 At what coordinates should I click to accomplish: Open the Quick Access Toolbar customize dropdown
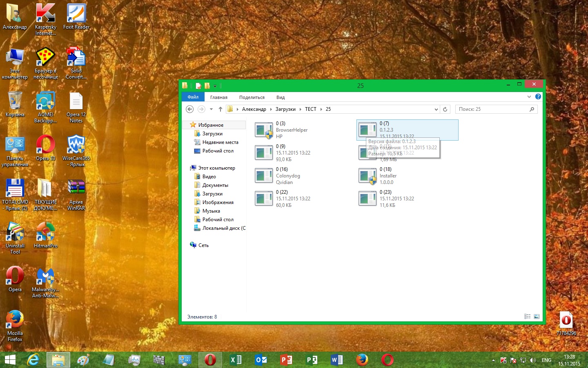click(215, 86)
